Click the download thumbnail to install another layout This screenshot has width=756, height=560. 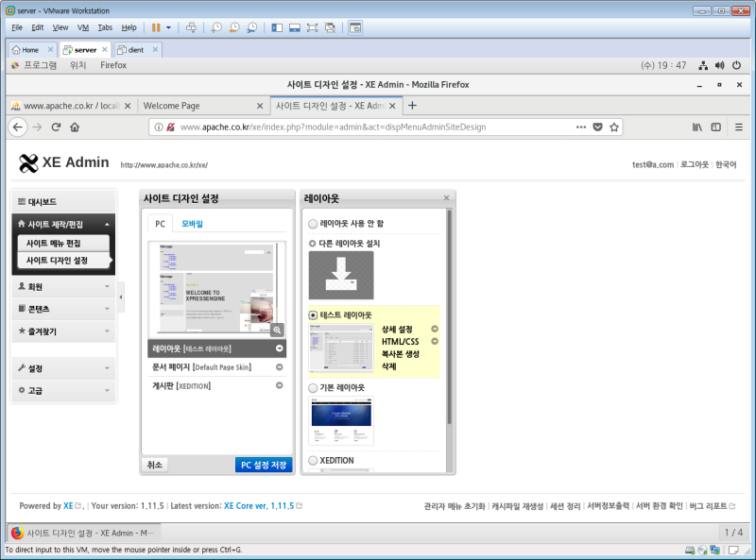(x=341, y=275)
